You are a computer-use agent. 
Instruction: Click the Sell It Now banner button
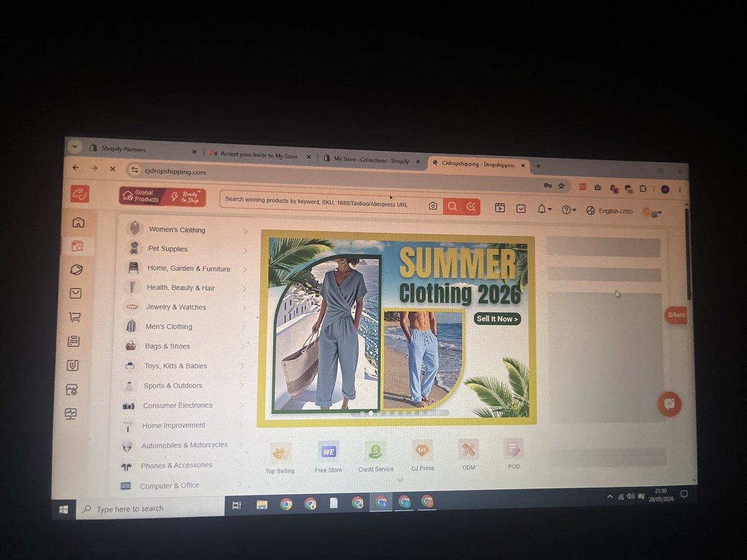click(497, 319)
